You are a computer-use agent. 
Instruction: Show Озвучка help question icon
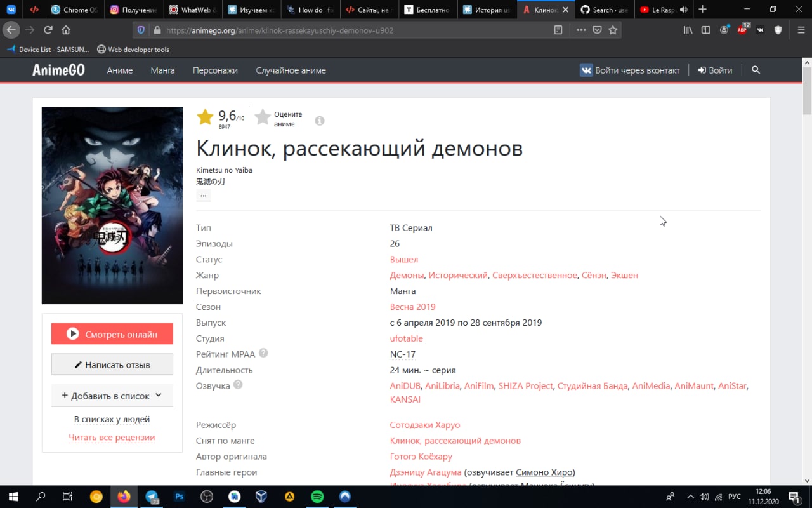(x=238, y=385)
